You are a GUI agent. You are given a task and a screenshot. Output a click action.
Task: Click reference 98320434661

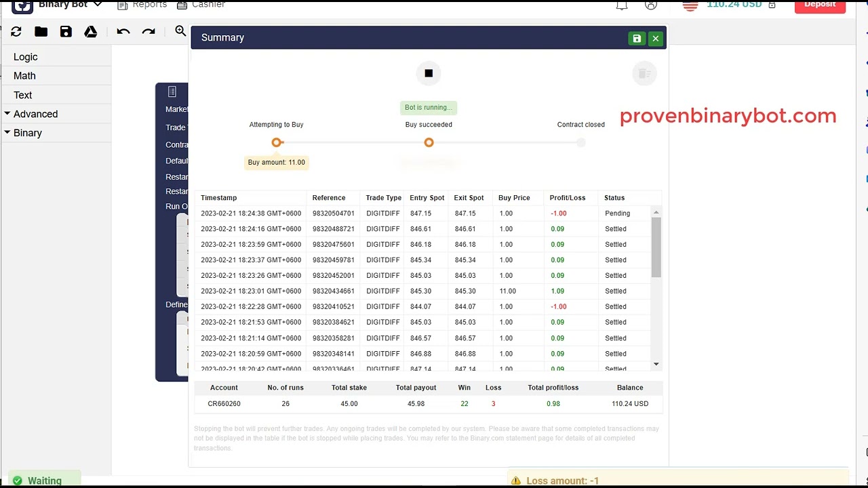pyautogui.click(x=334, y=291)
